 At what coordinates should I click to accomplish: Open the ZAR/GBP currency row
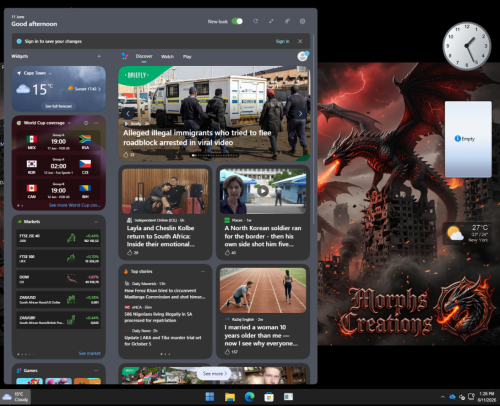(x=59, y=320)
